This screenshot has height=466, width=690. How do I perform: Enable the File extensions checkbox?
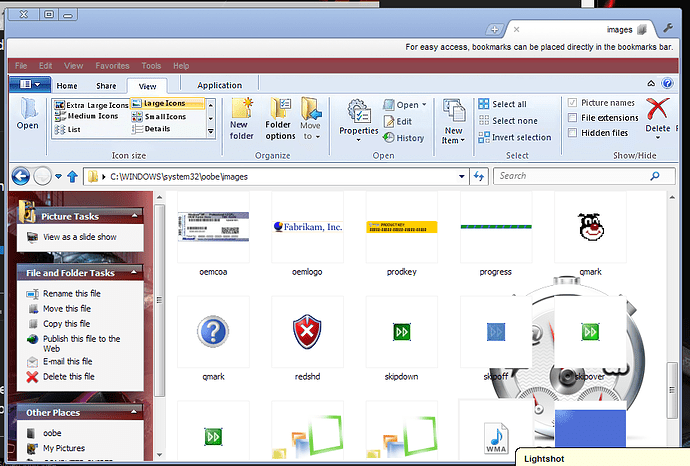click(x=572, y=117)
